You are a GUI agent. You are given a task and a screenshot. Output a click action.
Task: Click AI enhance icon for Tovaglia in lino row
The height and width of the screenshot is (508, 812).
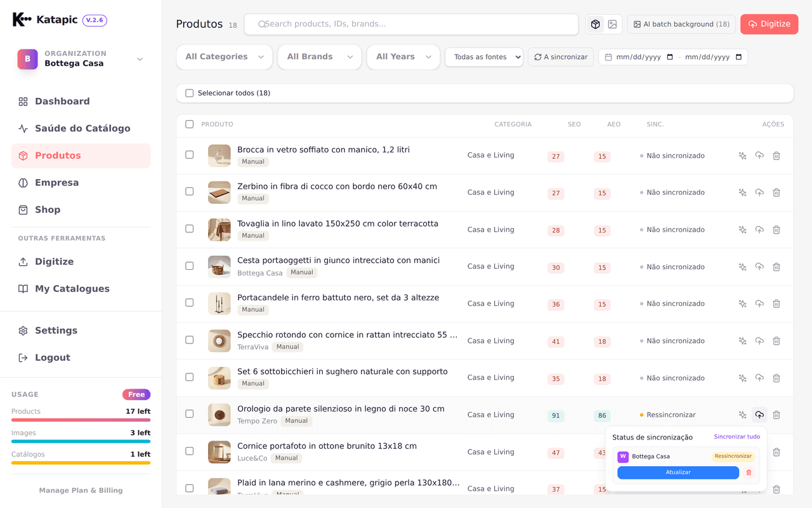click(x=742, y=230)
